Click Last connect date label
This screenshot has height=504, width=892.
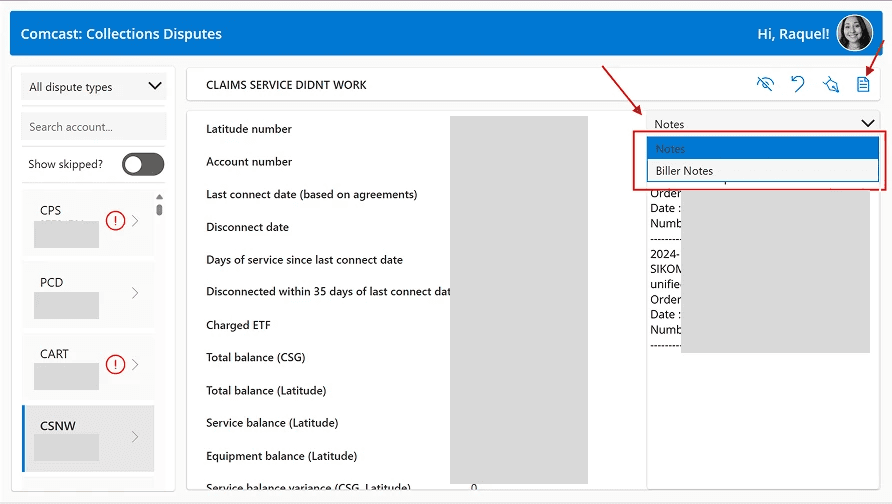[311, 195]
